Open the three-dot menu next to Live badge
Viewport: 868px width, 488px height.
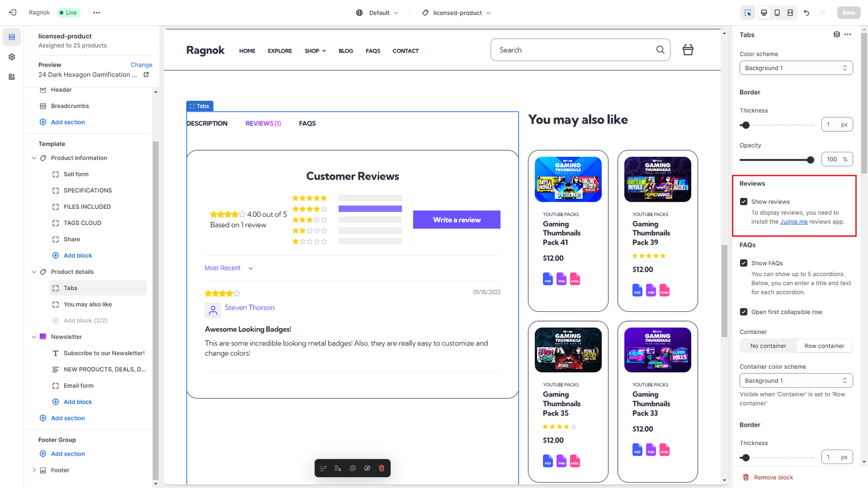coord(97,12)
